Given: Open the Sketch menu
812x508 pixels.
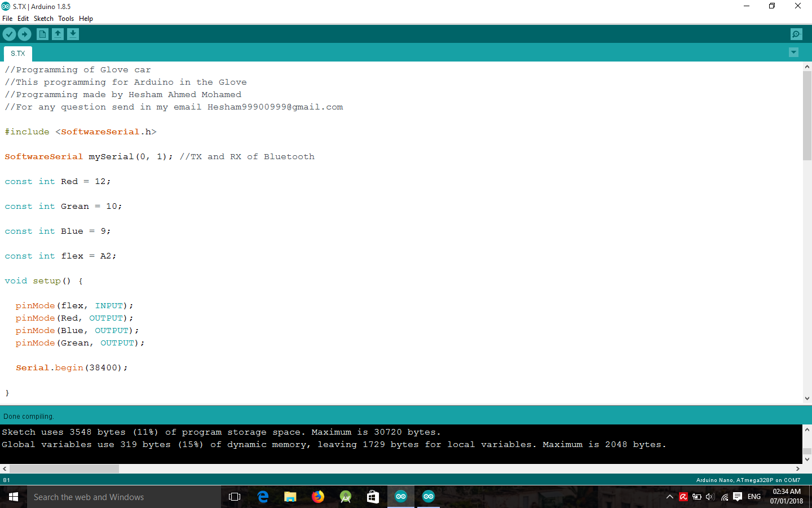Looking at the screenshot, I should [x=43, y=18].
